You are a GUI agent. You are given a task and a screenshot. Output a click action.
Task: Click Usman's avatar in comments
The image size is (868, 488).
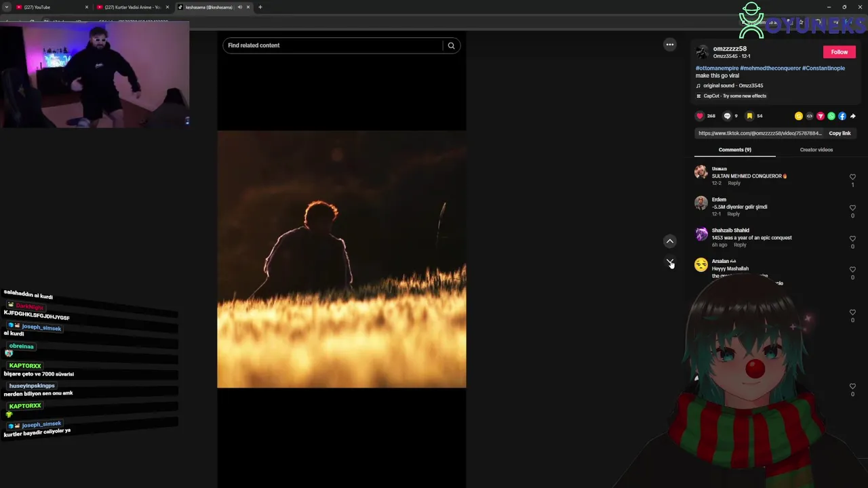click(x=701, y=172)
